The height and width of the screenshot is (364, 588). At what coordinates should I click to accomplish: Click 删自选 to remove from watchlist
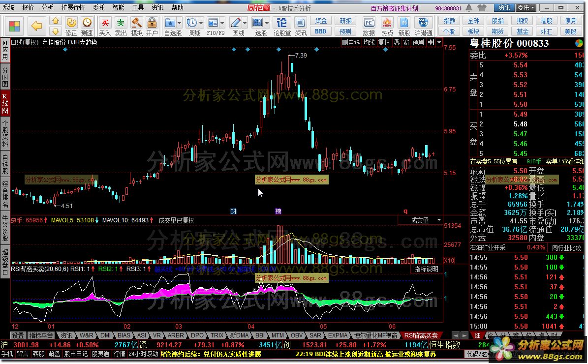coord(351,42)
